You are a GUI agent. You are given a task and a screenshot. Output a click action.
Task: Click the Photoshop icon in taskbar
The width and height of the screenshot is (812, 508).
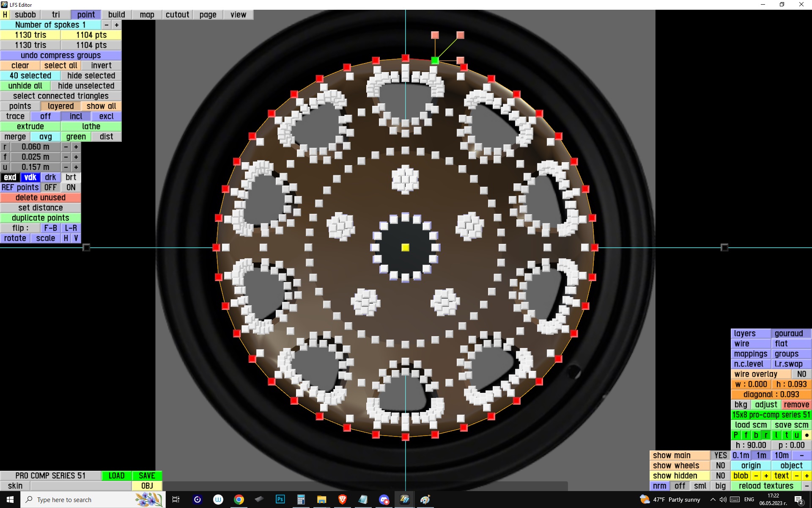point(280,500)
